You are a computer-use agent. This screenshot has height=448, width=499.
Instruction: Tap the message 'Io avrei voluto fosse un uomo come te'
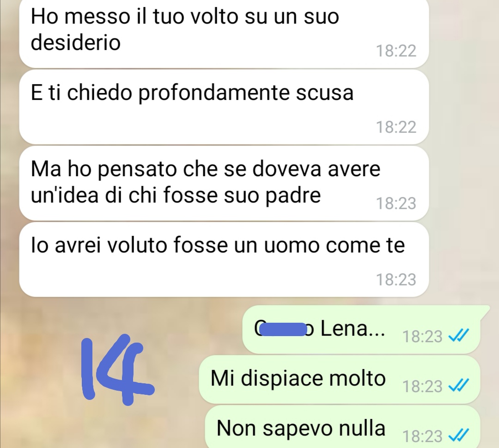click(224, 260)
